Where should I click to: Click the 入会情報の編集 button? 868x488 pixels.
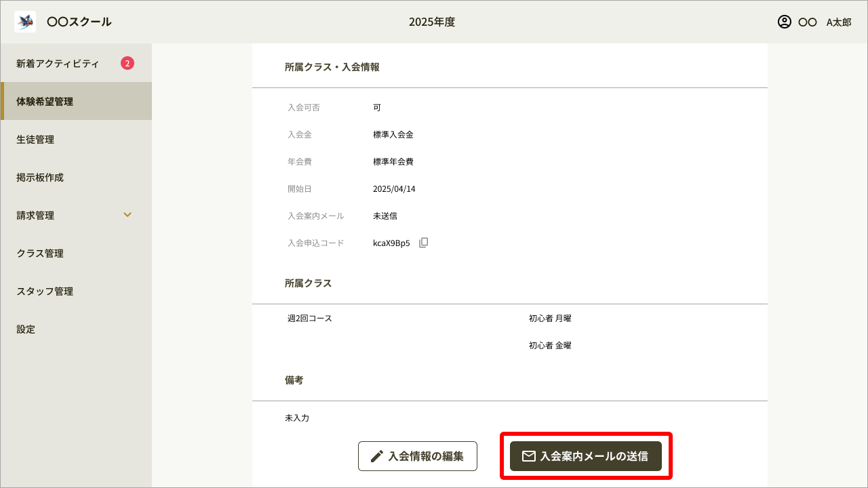coord(417,456)
